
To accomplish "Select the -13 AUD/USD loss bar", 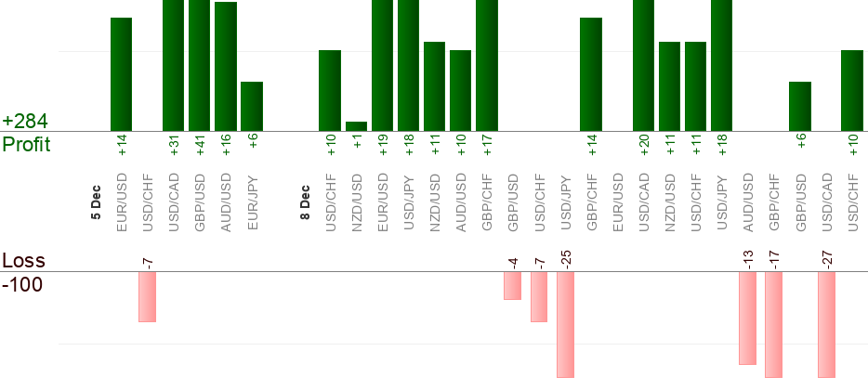I will 747,318.
